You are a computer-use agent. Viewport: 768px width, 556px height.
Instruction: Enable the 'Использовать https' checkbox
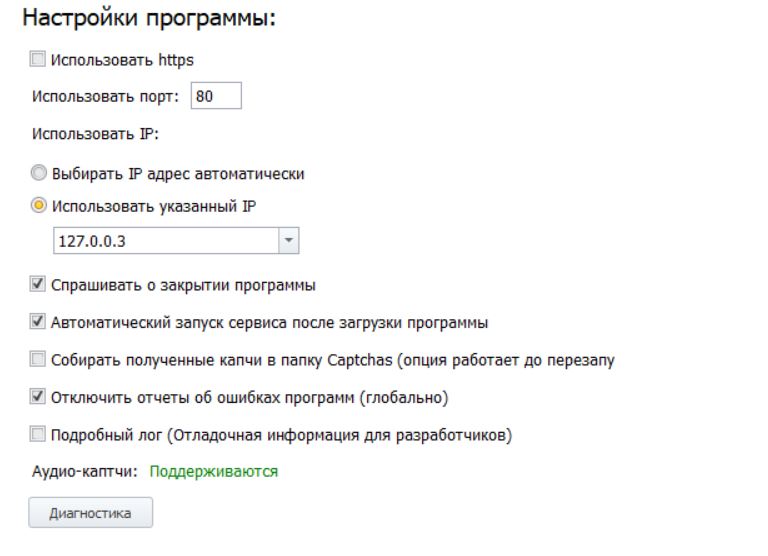37,60
